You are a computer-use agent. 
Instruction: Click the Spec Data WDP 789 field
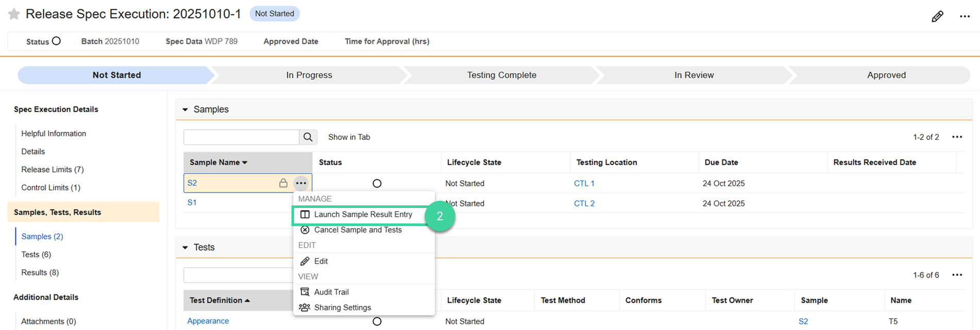pos(201,41)
